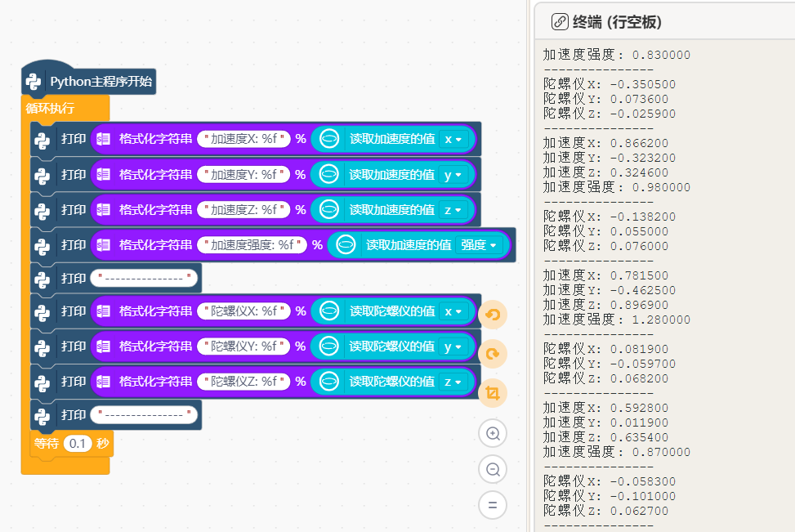Click terminal line 加速度X: 0.866200
This screenshot has width=795, height=532.
pyautogui.click(x=606, y=143)
